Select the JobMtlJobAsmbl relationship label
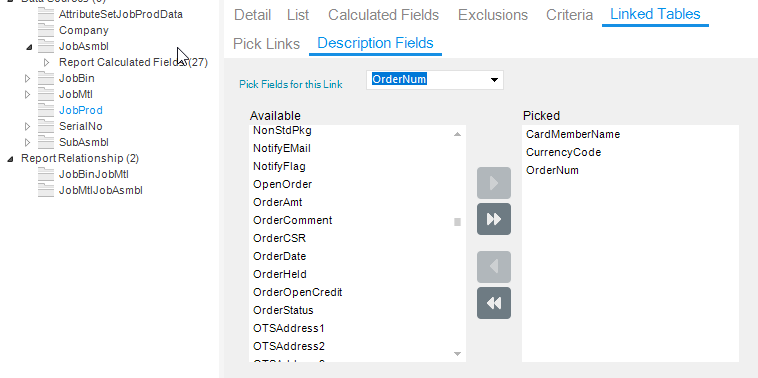758x378 pixels. coord(101,190)
